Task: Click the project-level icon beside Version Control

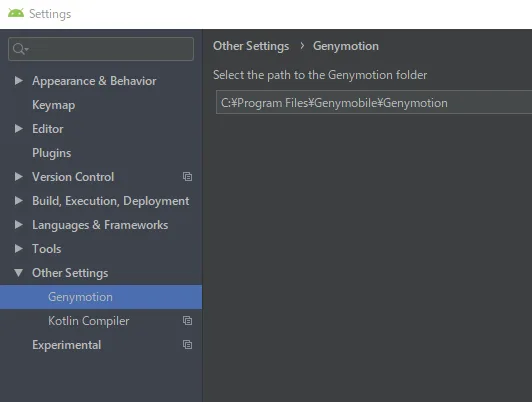Action: coord(187,176)
